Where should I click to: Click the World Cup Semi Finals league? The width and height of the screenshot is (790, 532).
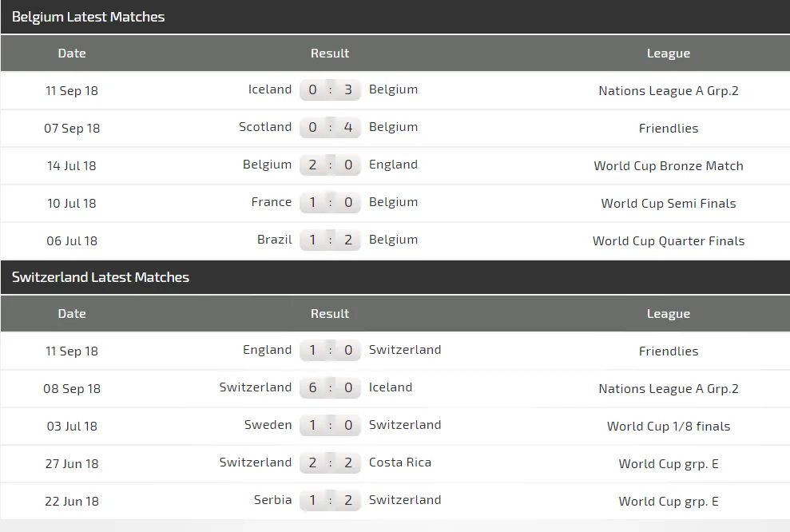point(669,204)
